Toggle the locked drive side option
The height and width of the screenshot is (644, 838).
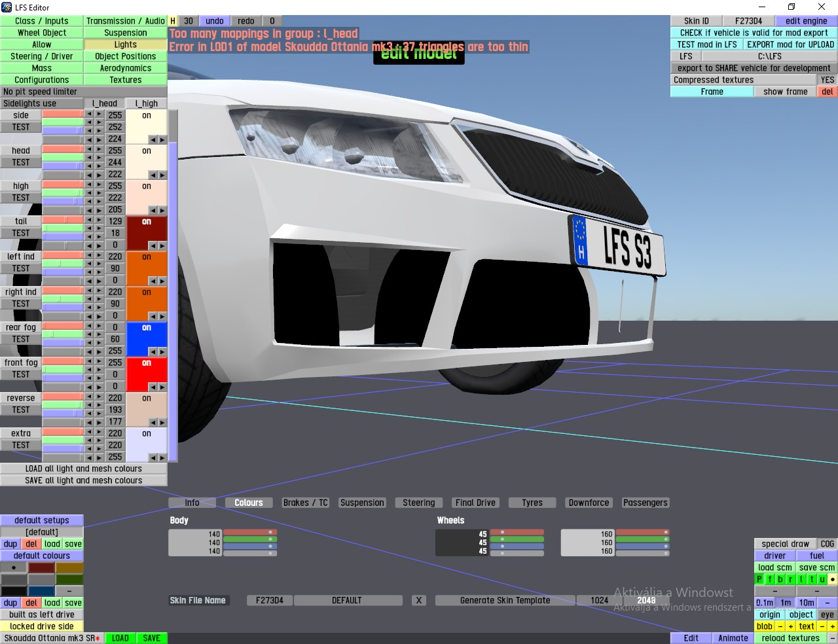(x=42, y=626)
